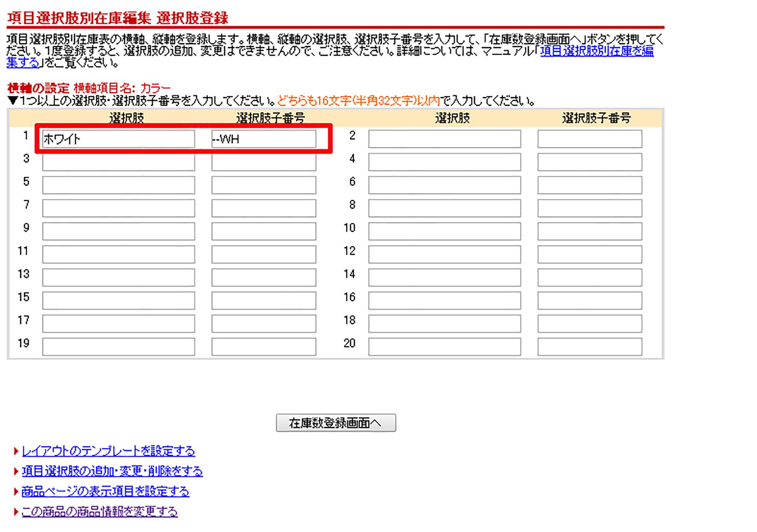Click the 横軸項目名: カラー heading text
Screen dimensions: 757x532
point(122,88)
